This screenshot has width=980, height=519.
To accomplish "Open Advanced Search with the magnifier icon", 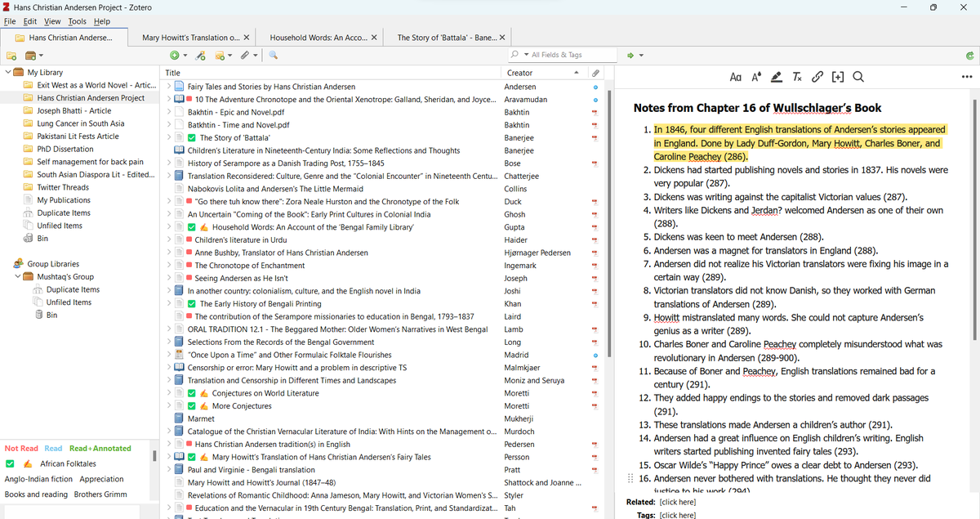I will (272, 55).
